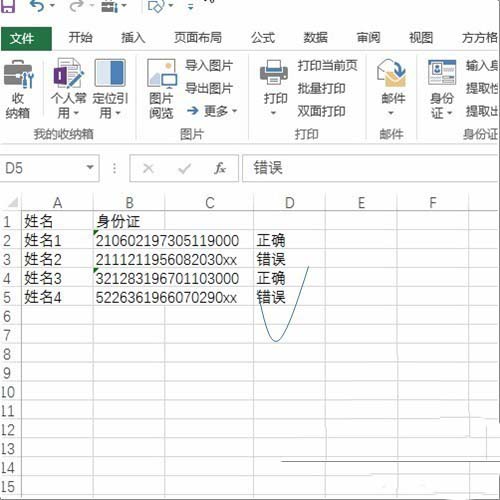This screenshot has width=500, height=500.
Task: Open the shapes tool dropdown in quick toolbar
Action: pyautogui.click(x=171, y=6)
